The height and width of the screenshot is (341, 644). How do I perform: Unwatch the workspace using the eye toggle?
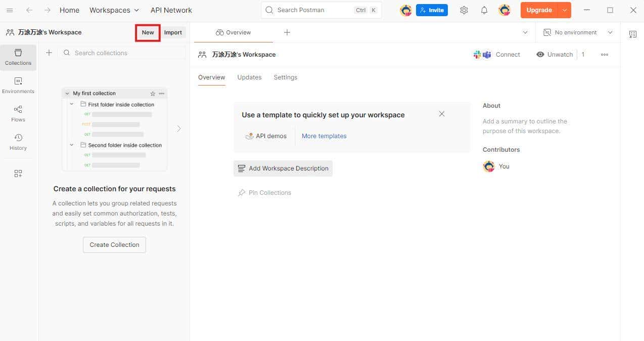coord(555,54)
